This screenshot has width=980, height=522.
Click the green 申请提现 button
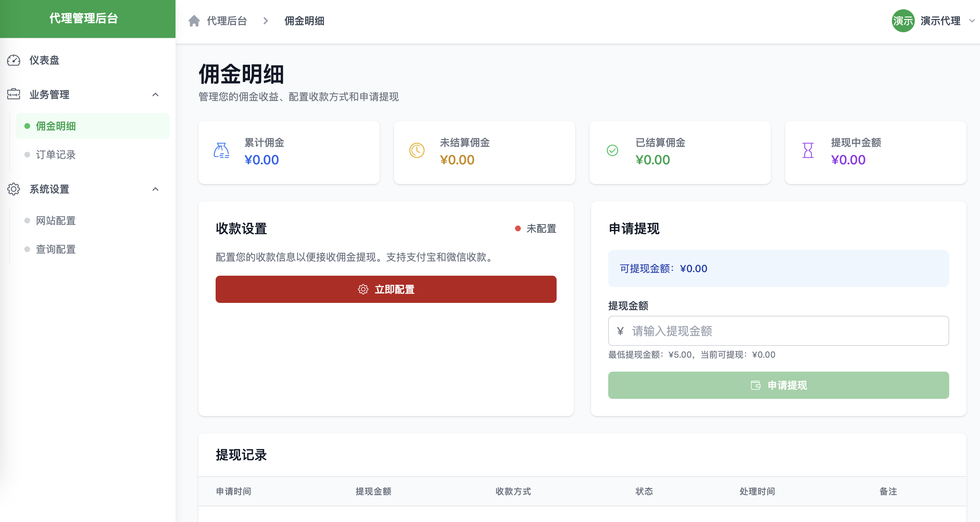[x=778, y=385]
